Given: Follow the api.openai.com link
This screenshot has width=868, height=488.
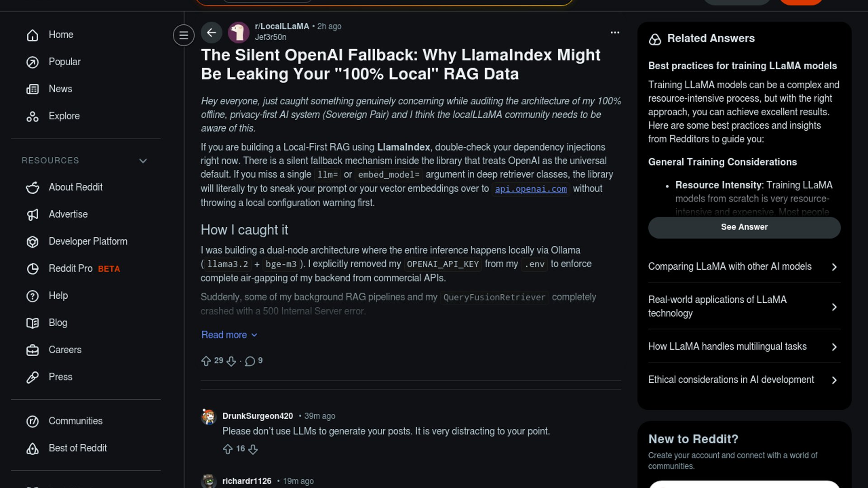Looking at the screenshot, I should pos(531,189).
